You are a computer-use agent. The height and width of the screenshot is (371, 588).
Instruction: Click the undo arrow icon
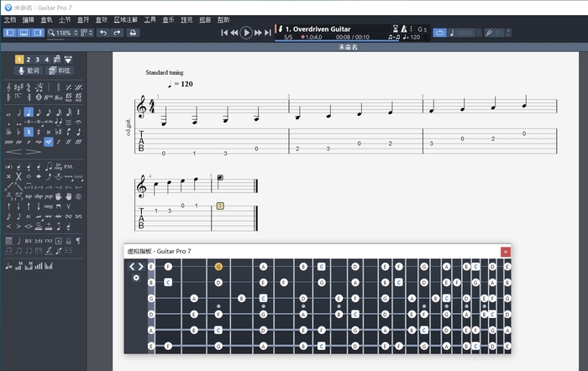point(102,33)
